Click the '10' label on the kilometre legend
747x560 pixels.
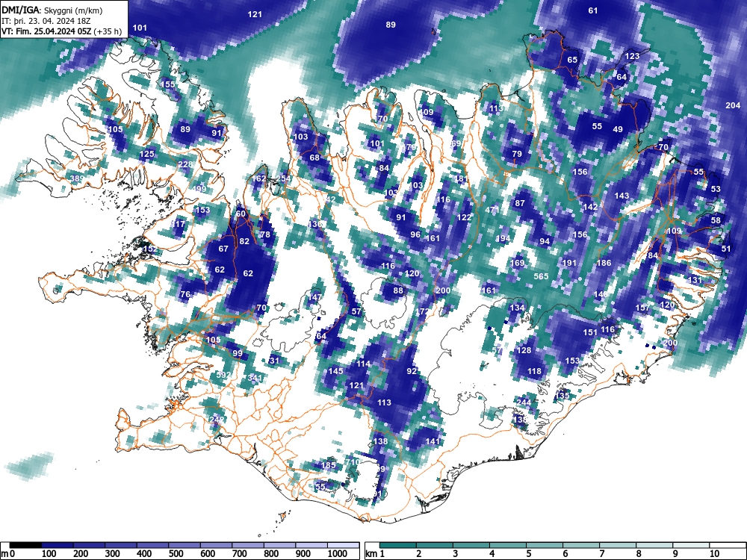(x=713, y=554)
